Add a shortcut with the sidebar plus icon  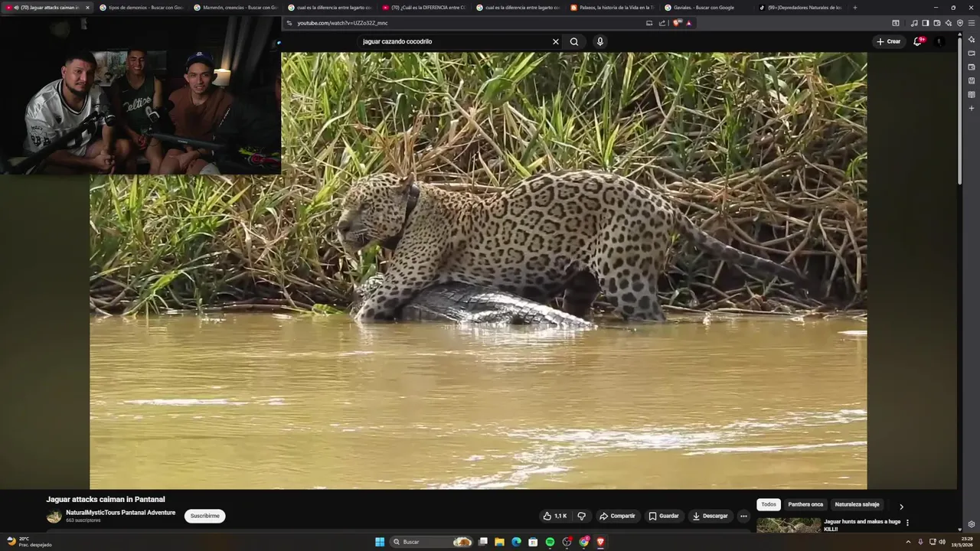pyautogui.click(x=972, y=108)
